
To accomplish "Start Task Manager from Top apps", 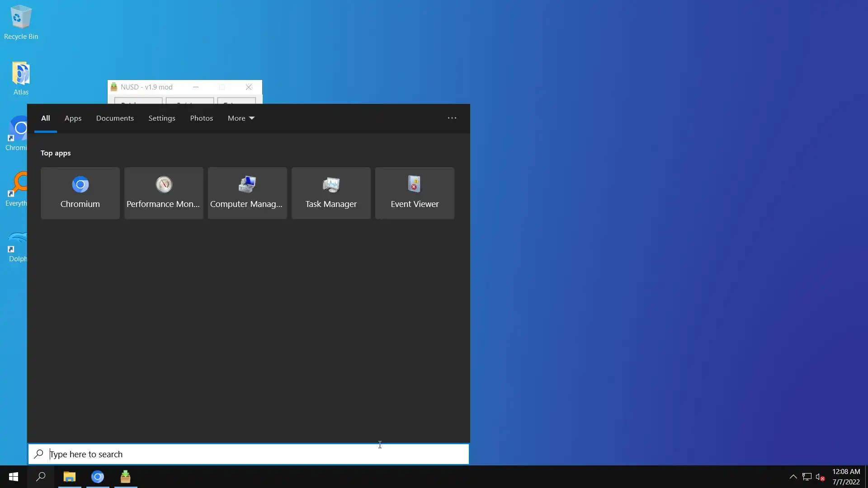I will (x=331, y=193).
